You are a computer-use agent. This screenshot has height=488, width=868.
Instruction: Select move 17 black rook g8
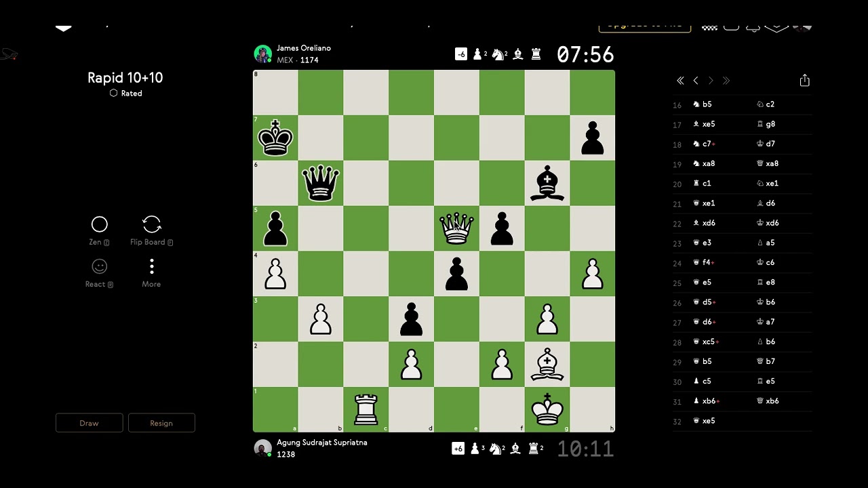pos(765,124)
